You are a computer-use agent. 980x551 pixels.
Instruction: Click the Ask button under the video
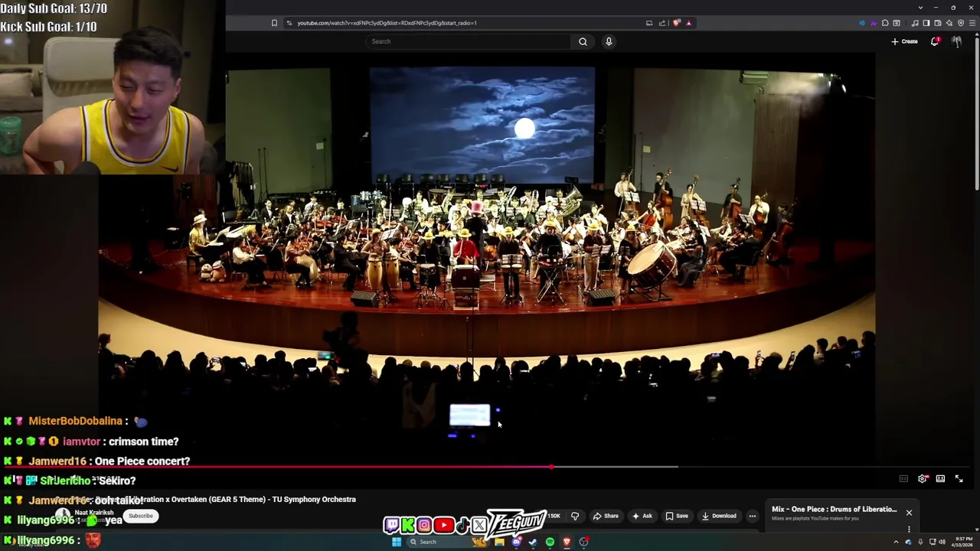[642, 516]
